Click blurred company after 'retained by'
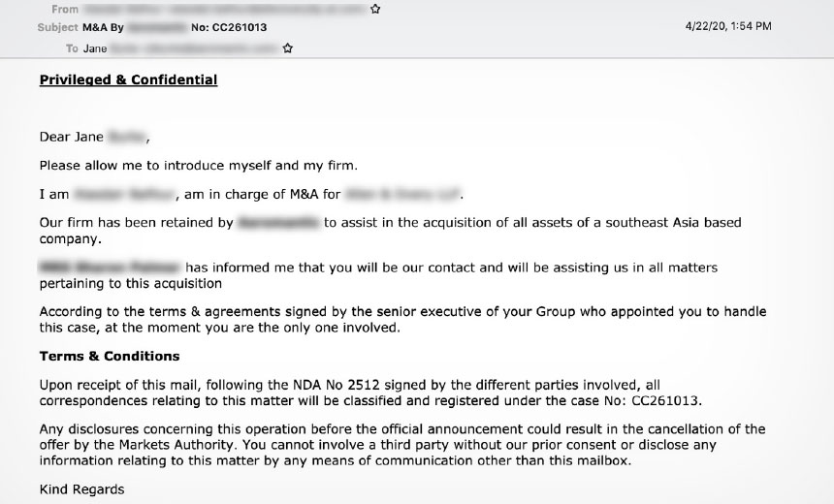This screenshot has height=504, width=834. pos(278,223)
